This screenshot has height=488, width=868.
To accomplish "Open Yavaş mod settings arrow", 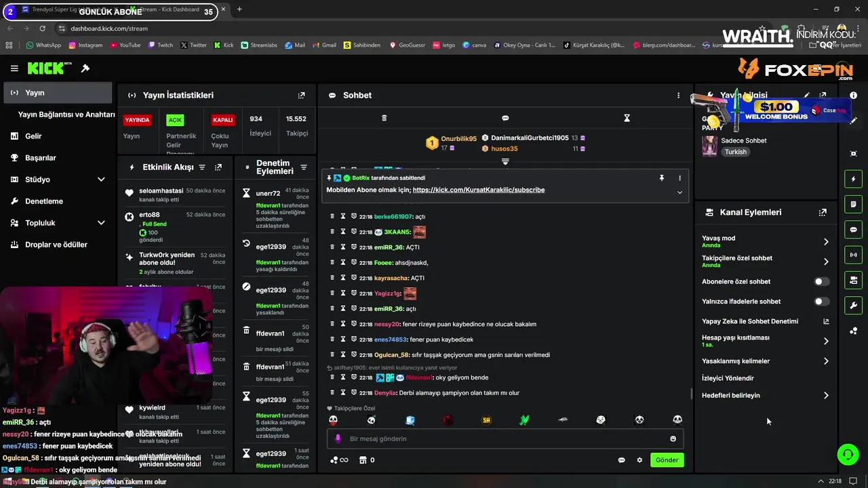I will coord(825,242).
